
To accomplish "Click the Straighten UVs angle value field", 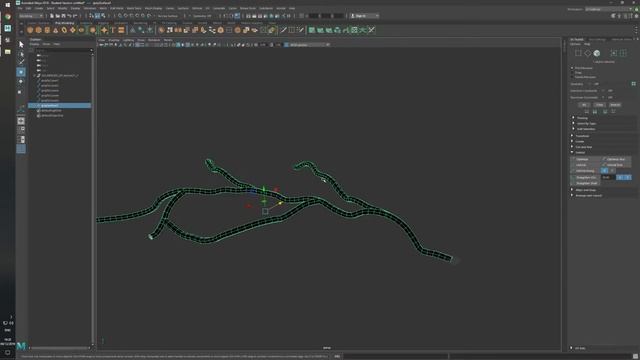I will (x=608, y=177).
